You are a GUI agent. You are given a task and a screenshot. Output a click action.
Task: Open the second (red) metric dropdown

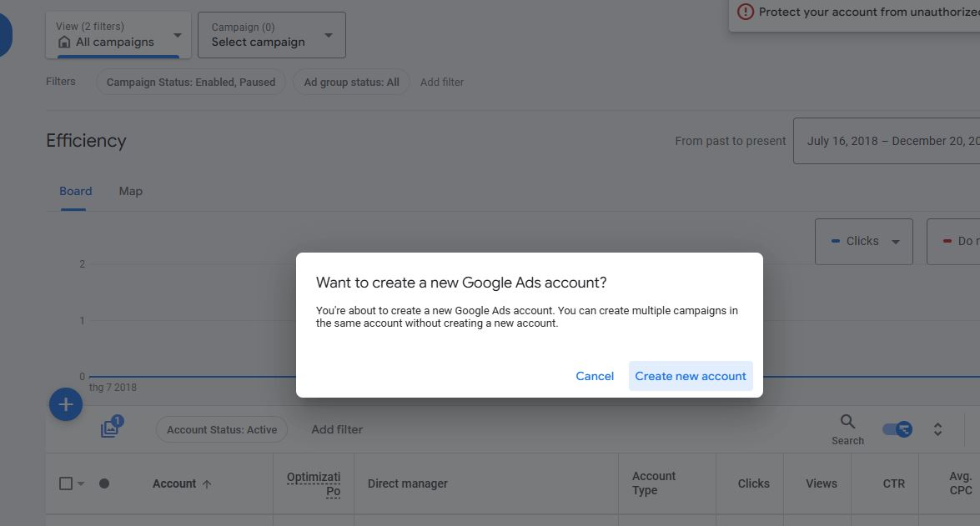tap(953, 241)
